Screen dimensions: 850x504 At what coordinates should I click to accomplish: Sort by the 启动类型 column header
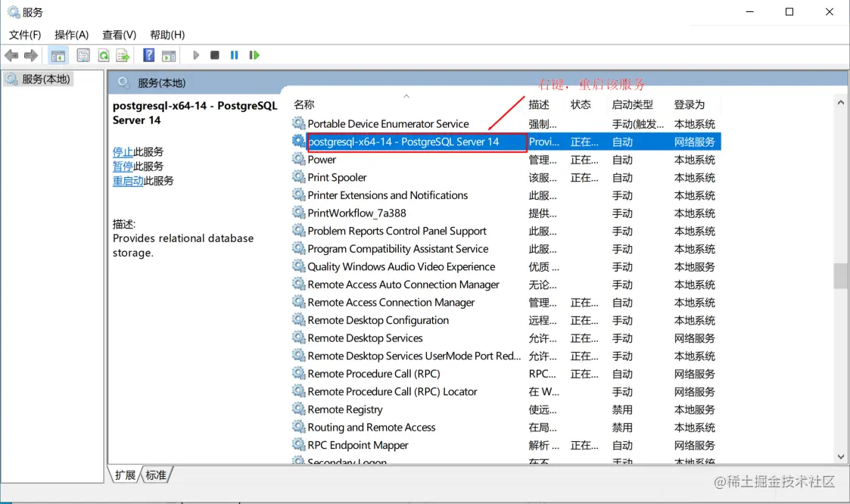click(633, 104)
